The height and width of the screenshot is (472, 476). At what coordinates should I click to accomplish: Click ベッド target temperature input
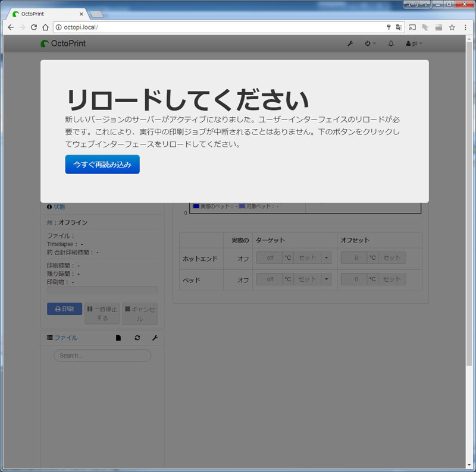[270, 279]
